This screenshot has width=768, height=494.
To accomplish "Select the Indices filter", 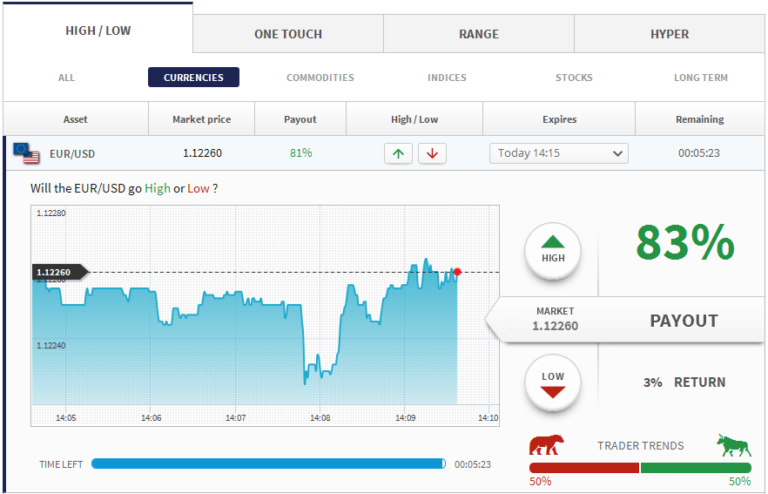I will click(446, 77).
